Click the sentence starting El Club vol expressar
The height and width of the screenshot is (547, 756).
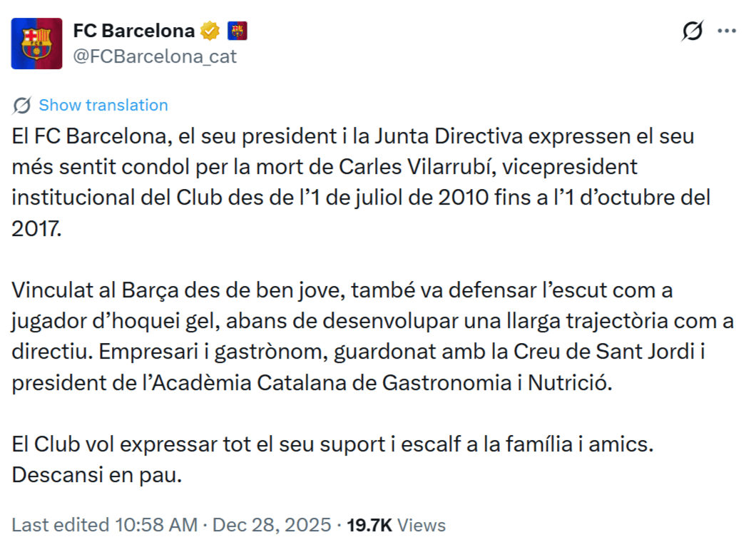[x=332, y=444]
